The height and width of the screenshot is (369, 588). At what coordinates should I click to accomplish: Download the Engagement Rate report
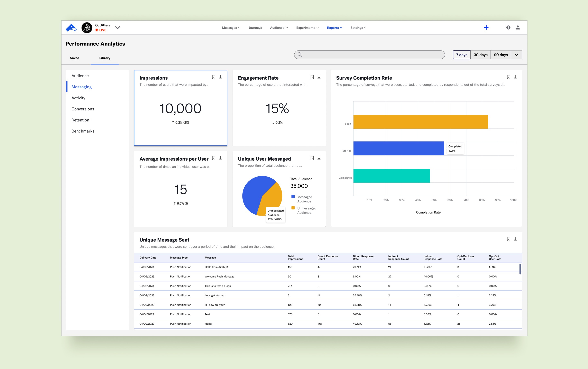pos(319,77)
